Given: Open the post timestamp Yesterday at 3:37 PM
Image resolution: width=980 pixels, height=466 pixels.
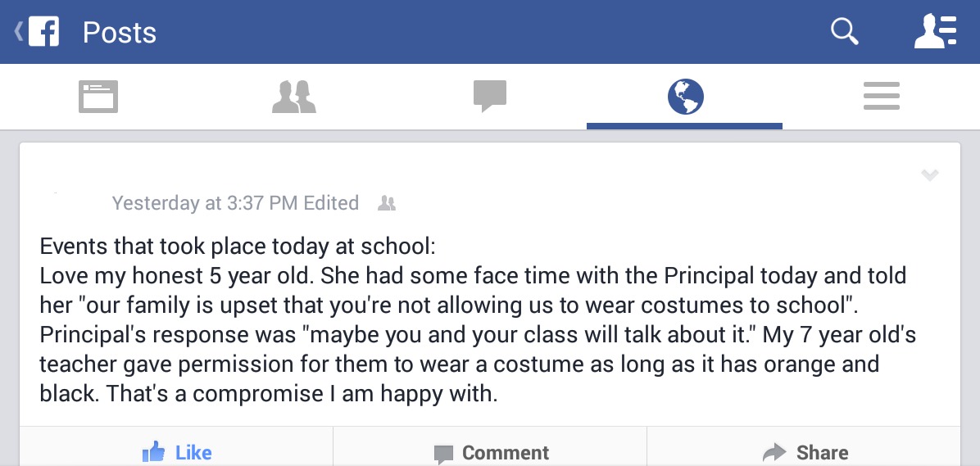Looking at the screenshot, I should coord(205,203).
